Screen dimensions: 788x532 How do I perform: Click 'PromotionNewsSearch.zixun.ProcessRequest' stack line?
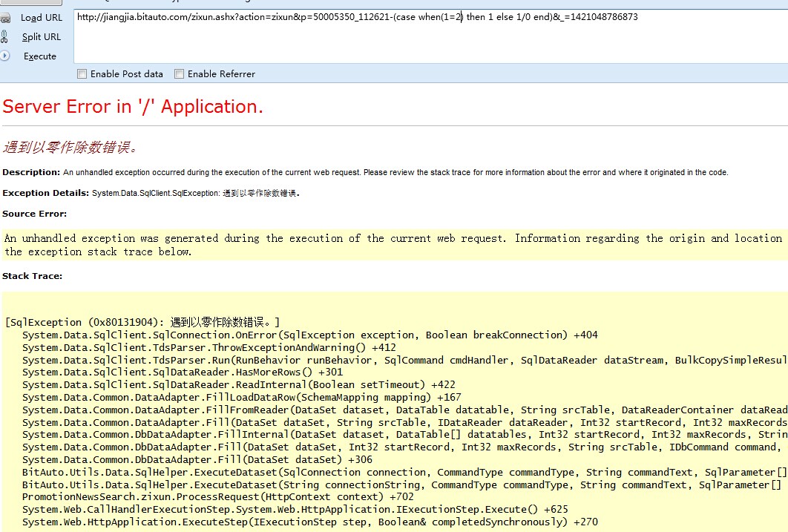218,497
